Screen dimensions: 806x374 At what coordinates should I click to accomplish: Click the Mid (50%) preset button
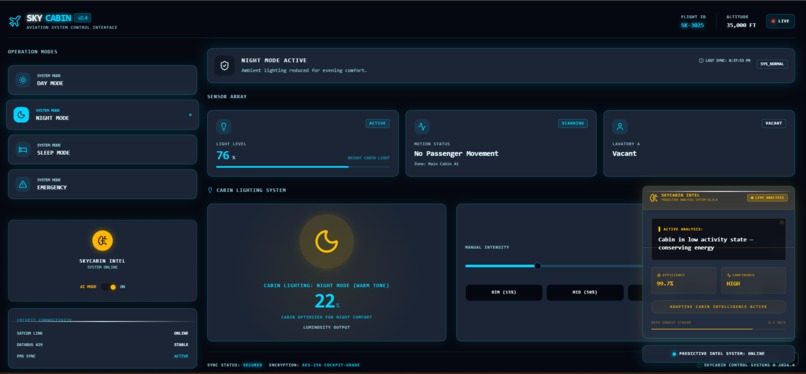[585, 292]
